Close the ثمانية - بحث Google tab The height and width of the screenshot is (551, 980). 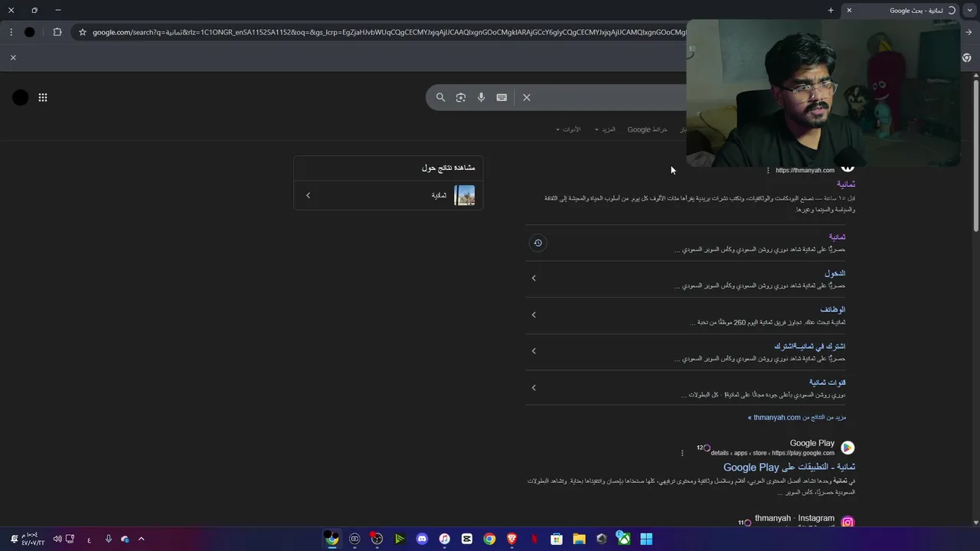point(849,10)
